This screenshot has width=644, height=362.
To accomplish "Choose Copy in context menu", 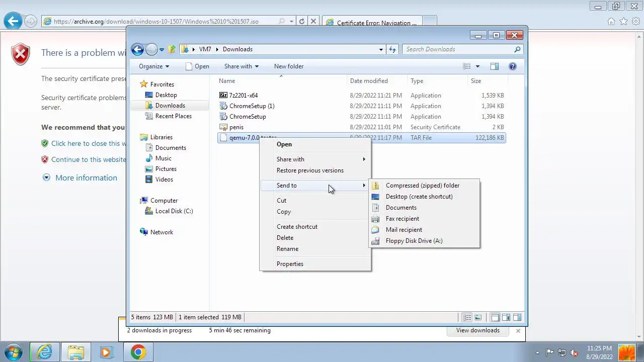I will pyautogui.click(x=315, y=212).
